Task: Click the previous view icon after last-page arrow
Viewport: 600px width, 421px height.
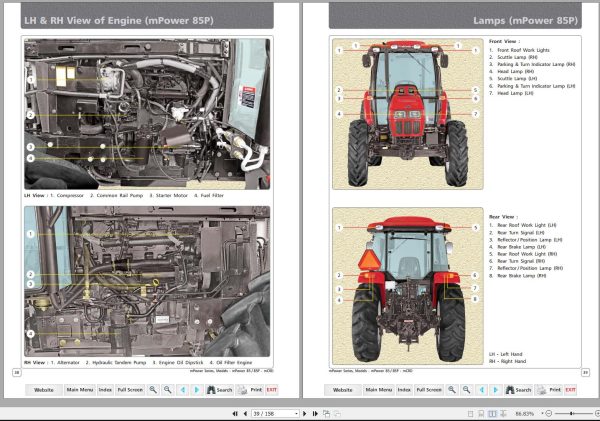Action: click(326, 413)
